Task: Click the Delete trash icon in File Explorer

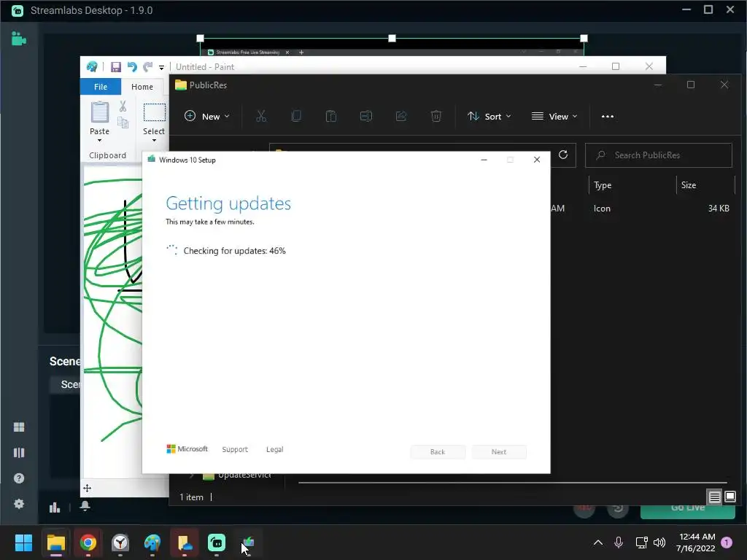Action: [436, 116]
